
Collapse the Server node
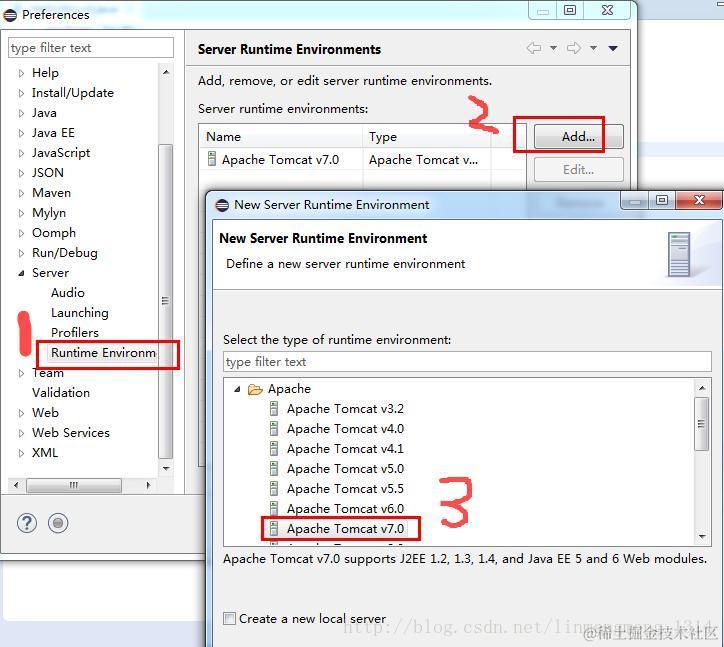[21, 273]
